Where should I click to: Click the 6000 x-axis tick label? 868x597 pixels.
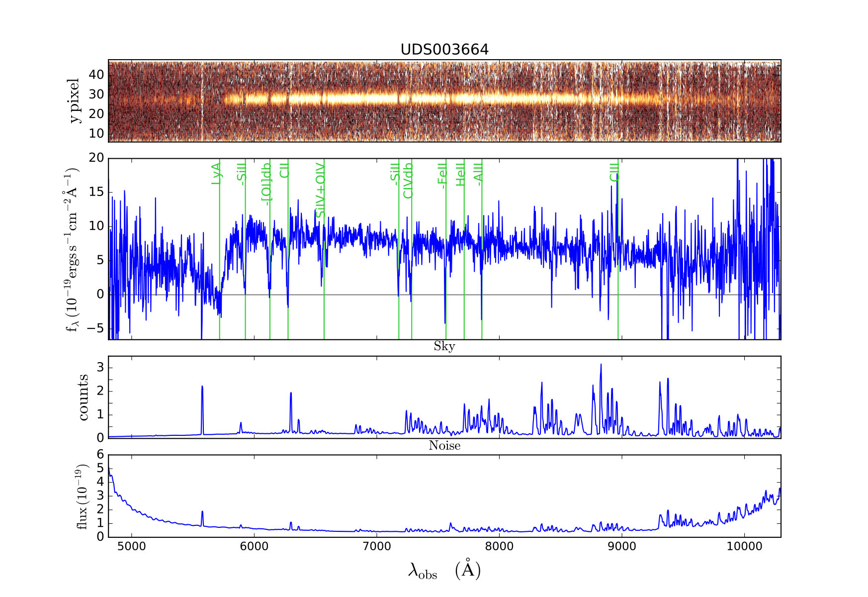pos(254,546)
